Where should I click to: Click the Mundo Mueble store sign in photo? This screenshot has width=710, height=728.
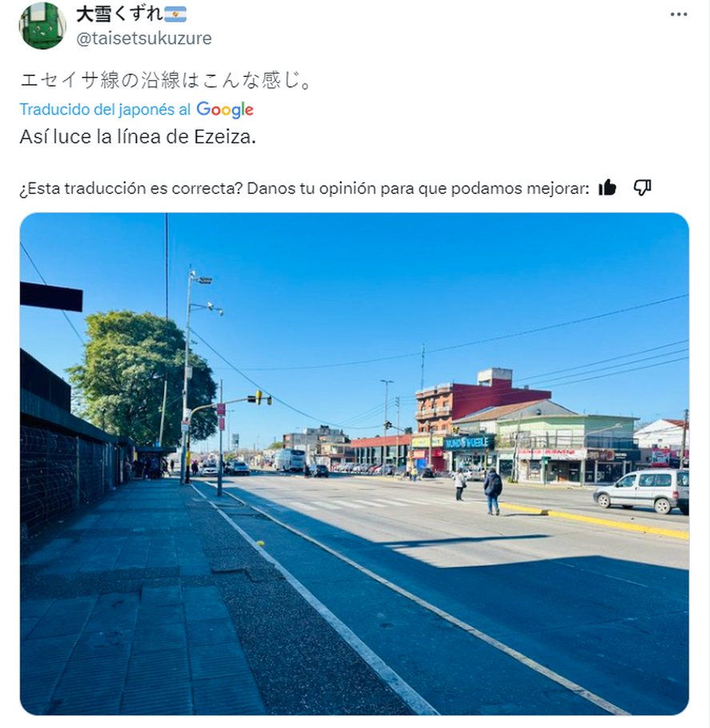pos(469,443)
